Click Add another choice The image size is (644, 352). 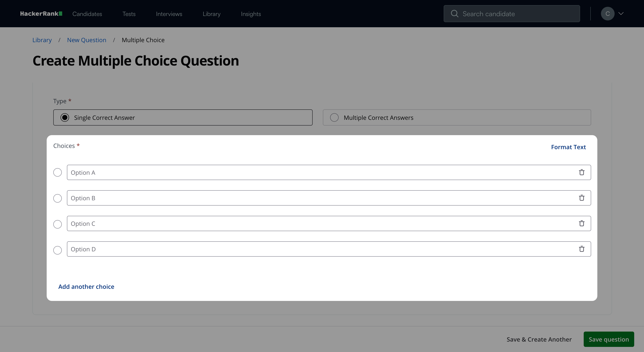[x=86, y=287]
